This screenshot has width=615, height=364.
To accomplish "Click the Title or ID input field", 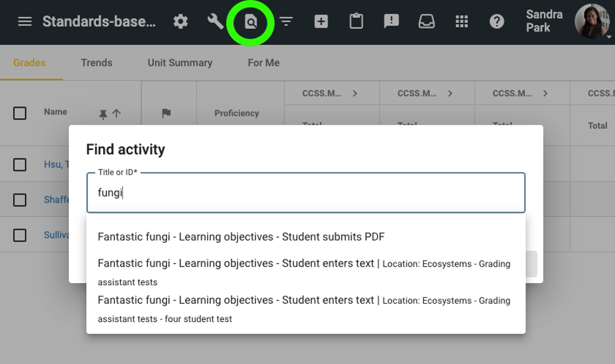I will pyautogui.click(x=306, y=193).
